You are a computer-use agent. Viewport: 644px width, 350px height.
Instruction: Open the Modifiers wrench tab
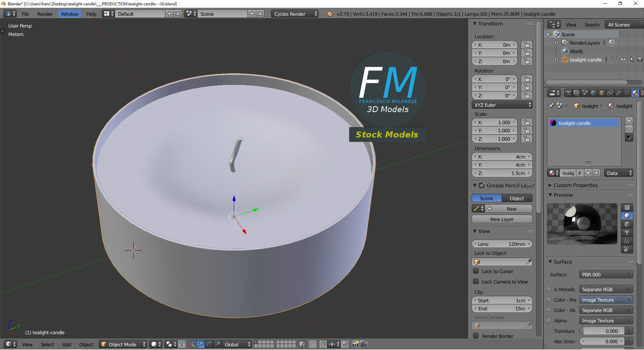coord(619,93)
